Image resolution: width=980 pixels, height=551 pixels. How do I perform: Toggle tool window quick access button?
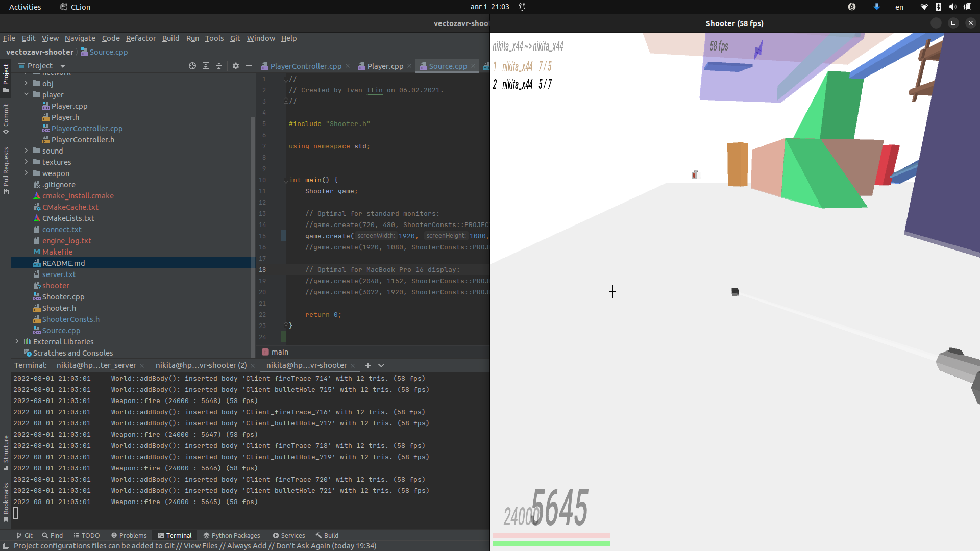[6, 546]
